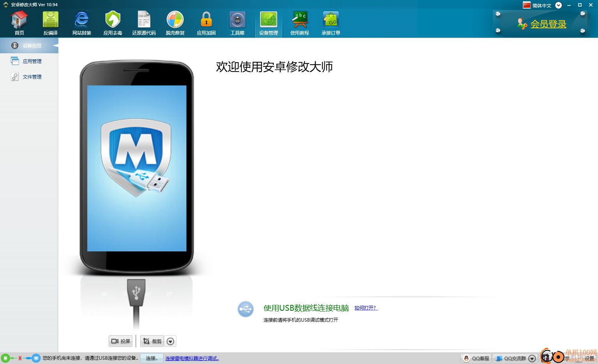The height and width of the screenshot is (364, 598).
Task: Click the phone preview image
Action: click(137, 168)
